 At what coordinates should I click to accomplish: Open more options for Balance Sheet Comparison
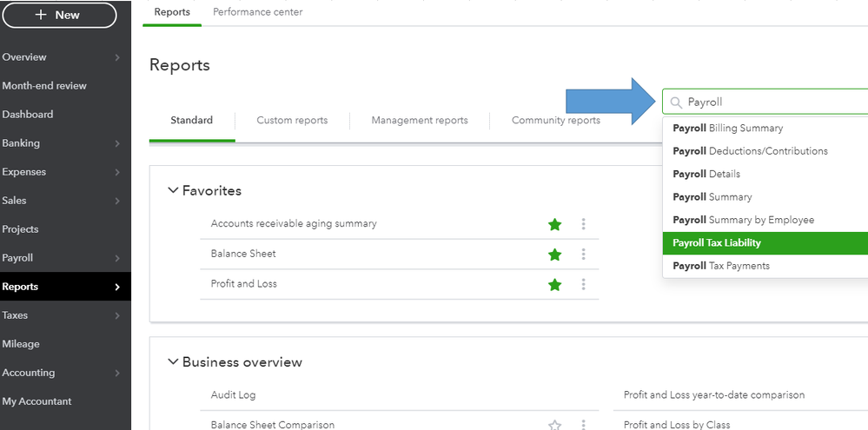583,425
